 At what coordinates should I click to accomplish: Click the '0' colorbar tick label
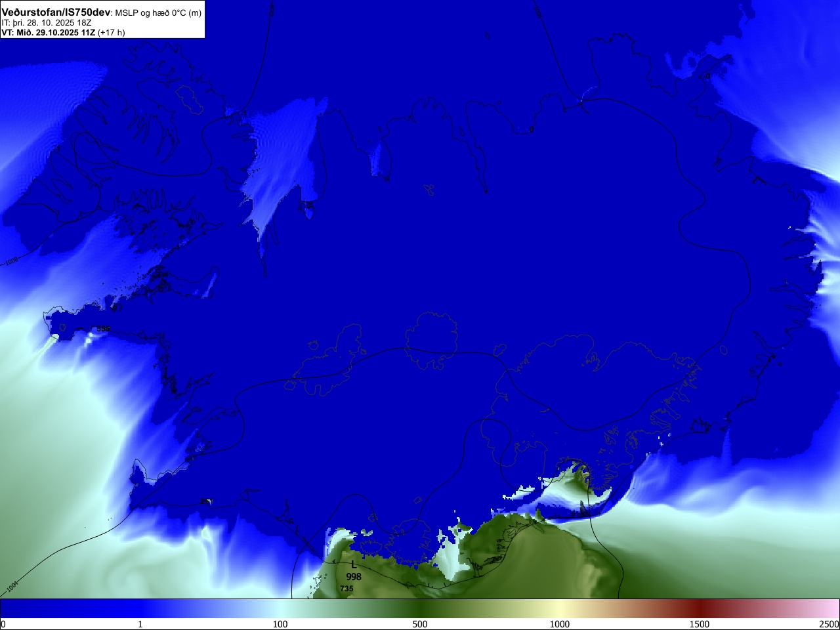[3, 624]
